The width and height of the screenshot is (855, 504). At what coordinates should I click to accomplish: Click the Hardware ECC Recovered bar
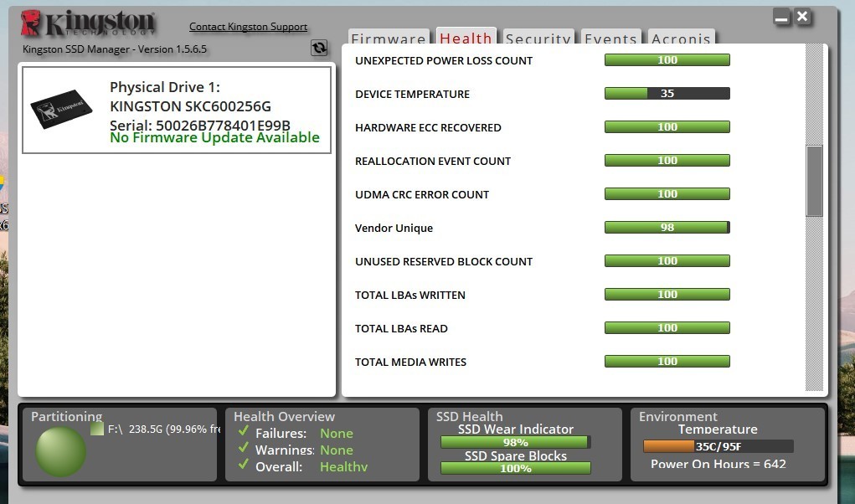pos(667,127)
